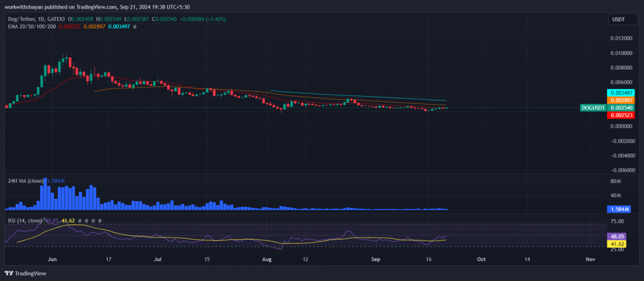This screenshot has width=644, height=281.
Task: Click the 1.584M value next to 24H Vol
Action: click(x=57, y=181)
